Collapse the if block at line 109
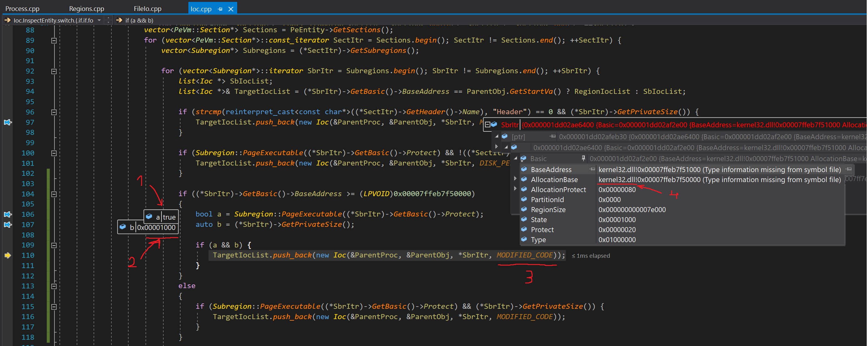 tap(54, 245)
